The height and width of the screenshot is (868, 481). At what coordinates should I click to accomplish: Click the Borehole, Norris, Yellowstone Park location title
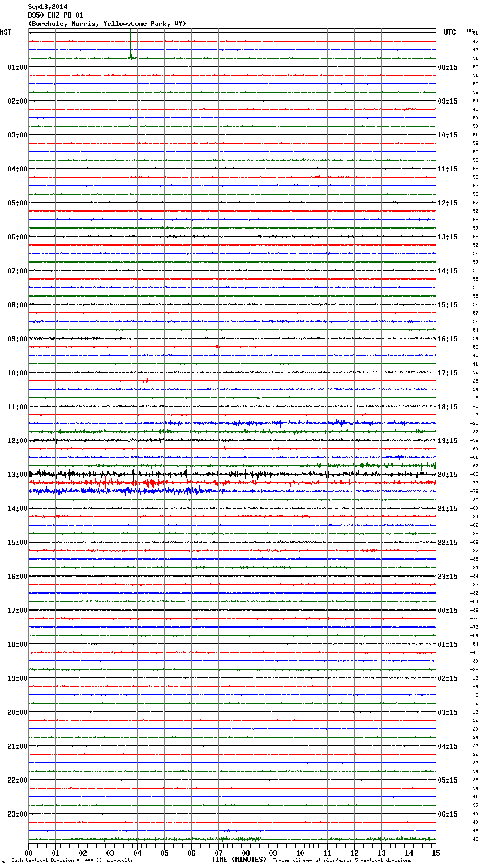coord(107,24)
